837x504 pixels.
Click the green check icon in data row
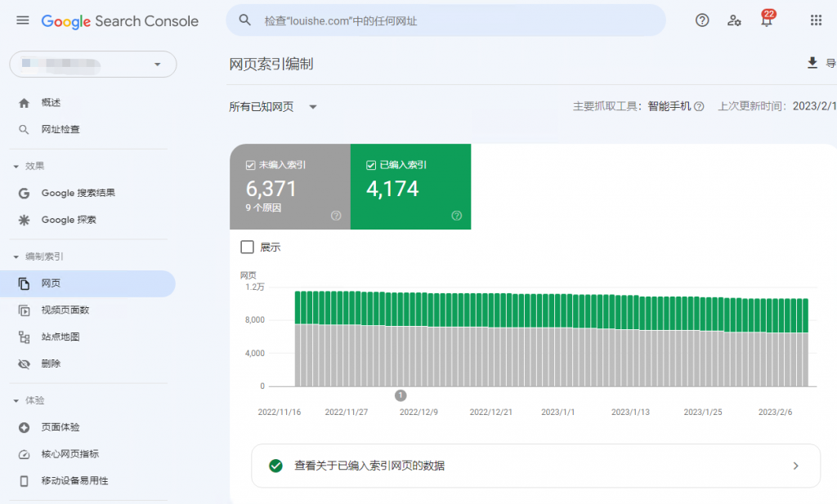click(275, 466)
